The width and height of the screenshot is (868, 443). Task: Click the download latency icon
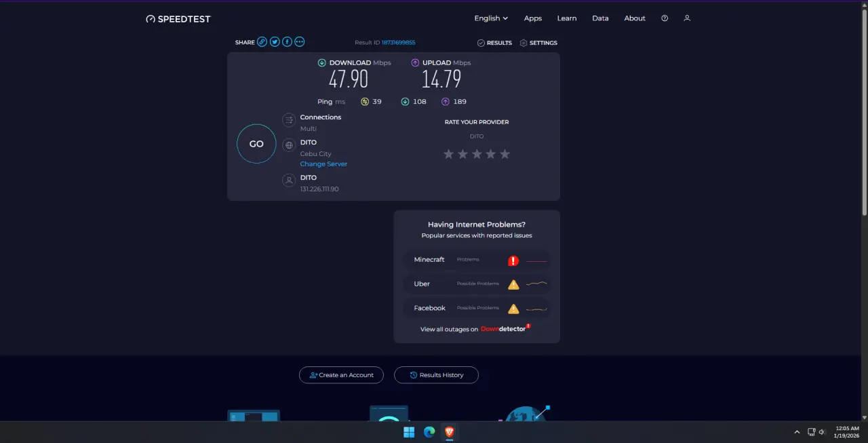click(x=405, y=102)
